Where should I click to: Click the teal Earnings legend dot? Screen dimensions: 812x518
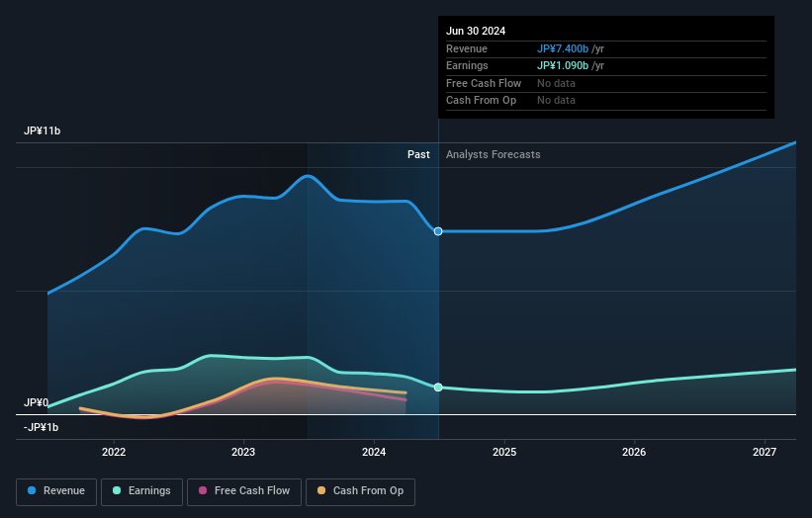117,490
